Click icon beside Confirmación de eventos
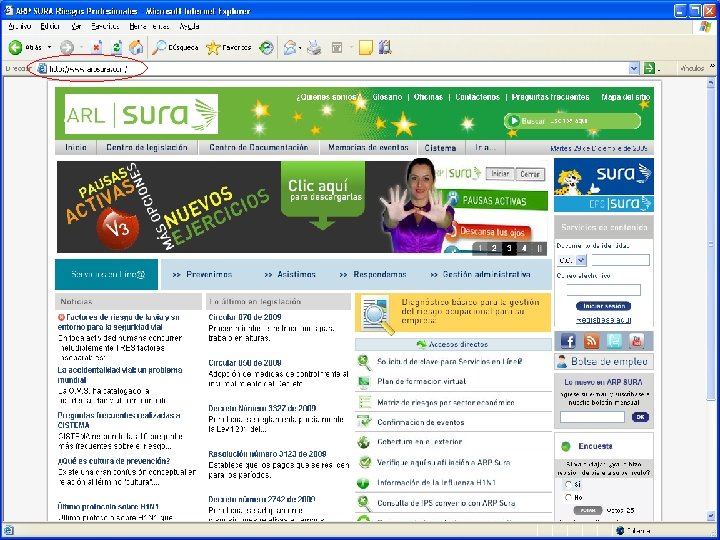Screen dimensions: 720x540 364,422
